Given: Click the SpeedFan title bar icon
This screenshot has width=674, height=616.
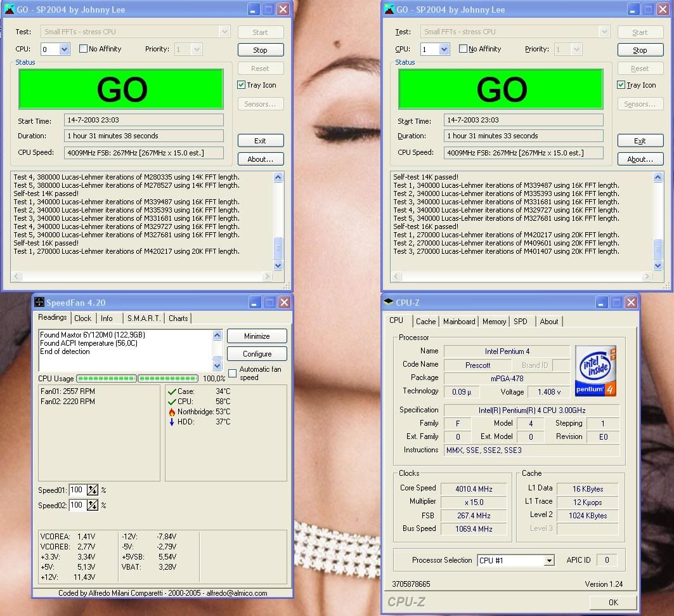Looking at the screenshot, I should click(39, 303).
